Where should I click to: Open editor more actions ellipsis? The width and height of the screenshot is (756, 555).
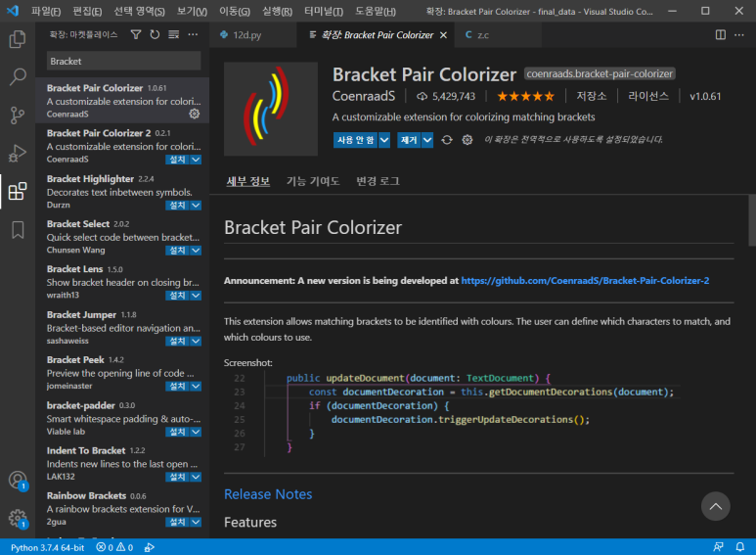739,34
